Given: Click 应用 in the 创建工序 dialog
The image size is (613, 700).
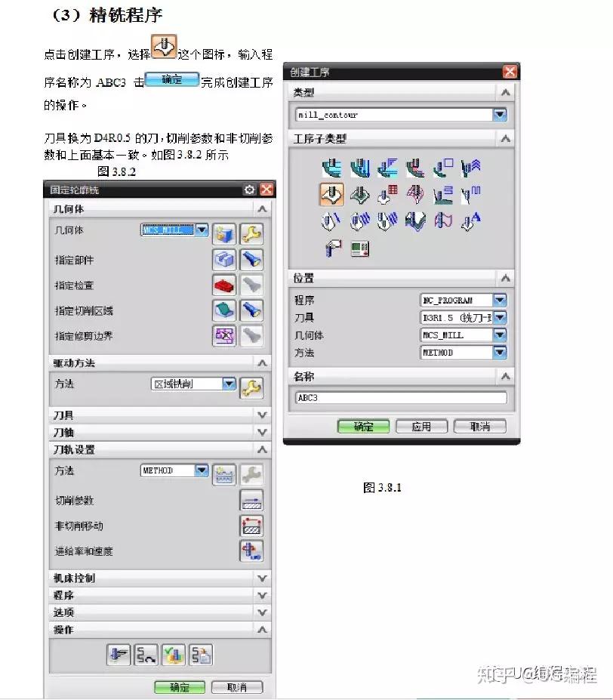Looking at the screenshot, I should [421, 427].
